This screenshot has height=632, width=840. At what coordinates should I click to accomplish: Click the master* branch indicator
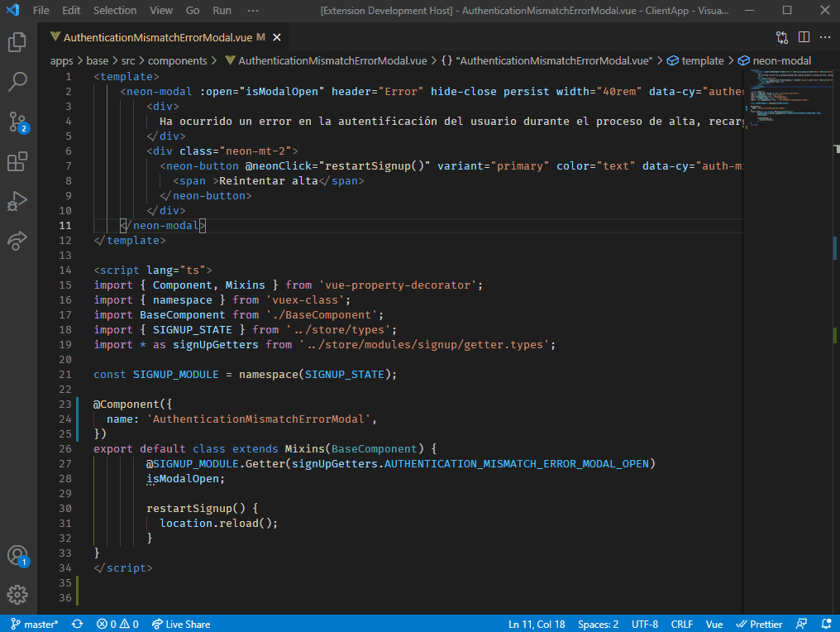[x=34, y=624]
